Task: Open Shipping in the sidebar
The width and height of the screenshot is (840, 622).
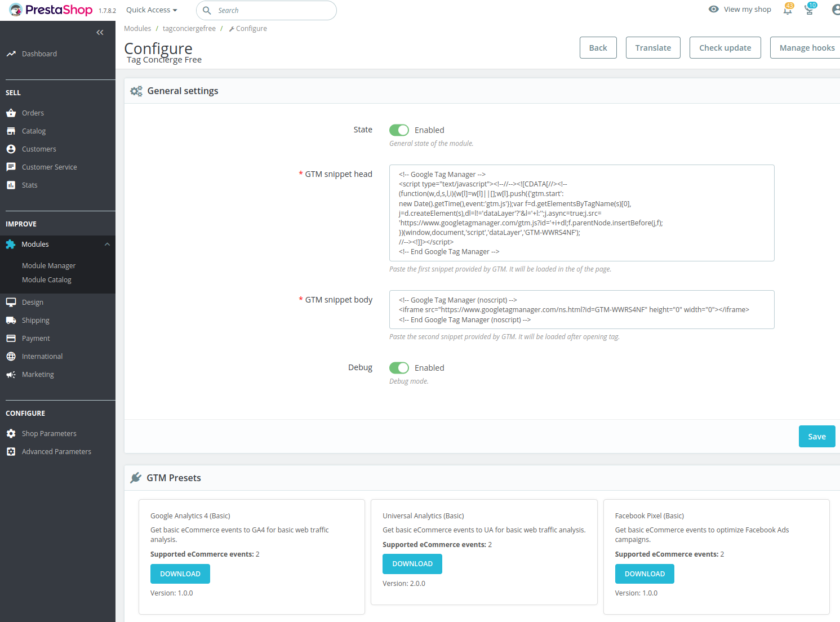Action: (35, 321)
